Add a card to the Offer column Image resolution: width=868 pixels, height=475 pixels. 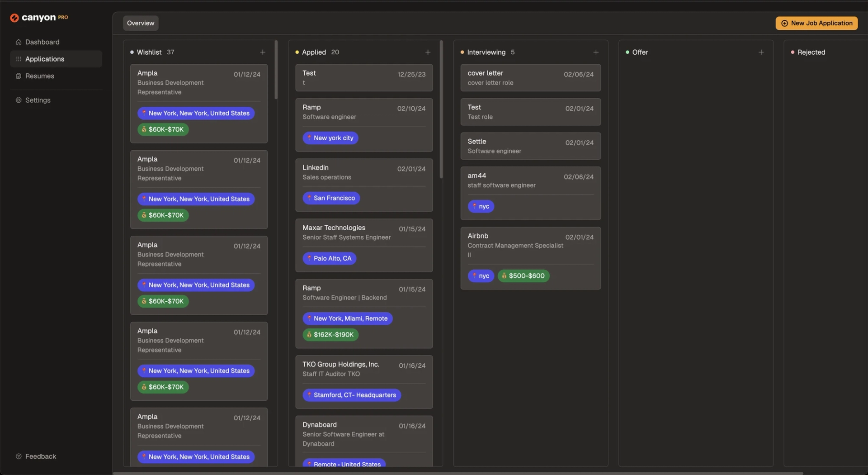click(761, 52)
